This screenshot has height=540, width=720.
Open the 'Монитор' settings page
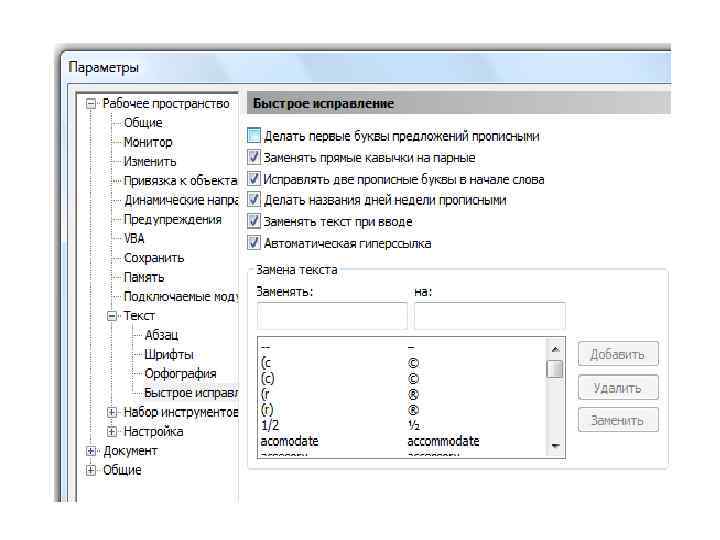(148, 142)
